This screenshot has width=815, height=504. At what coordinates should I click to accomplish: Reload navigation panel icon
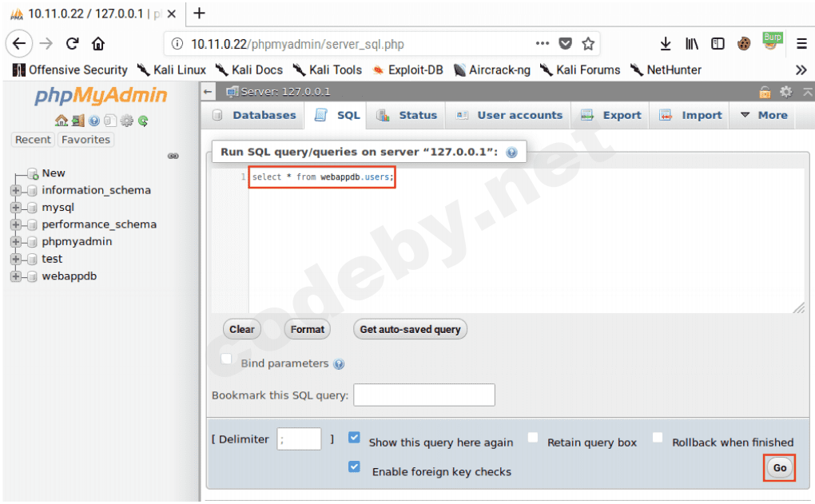[143, 121]
